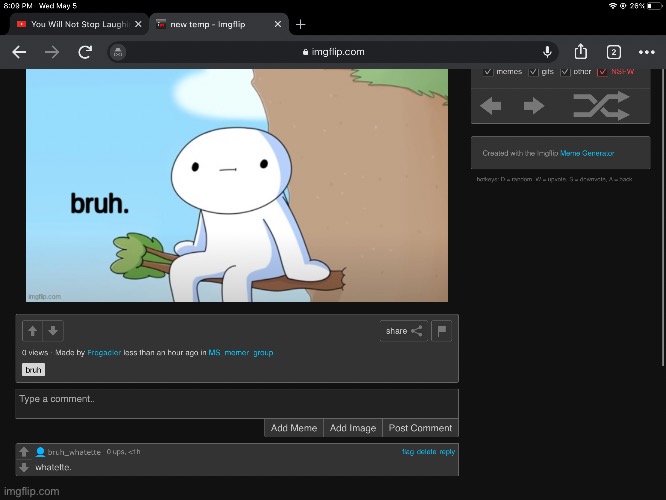Reload the imgflip page
The image size is (666, 500).
click(85, 52)
